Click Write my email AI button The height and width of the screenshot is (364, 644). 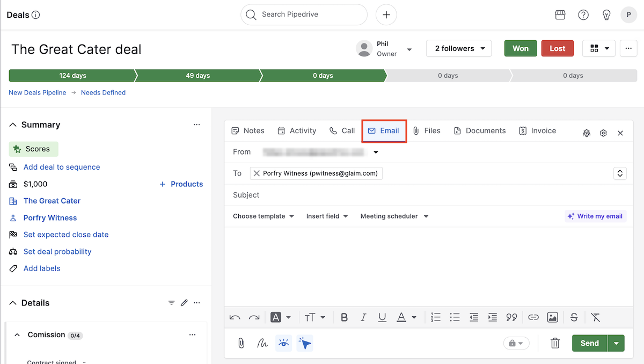[596, 216]
